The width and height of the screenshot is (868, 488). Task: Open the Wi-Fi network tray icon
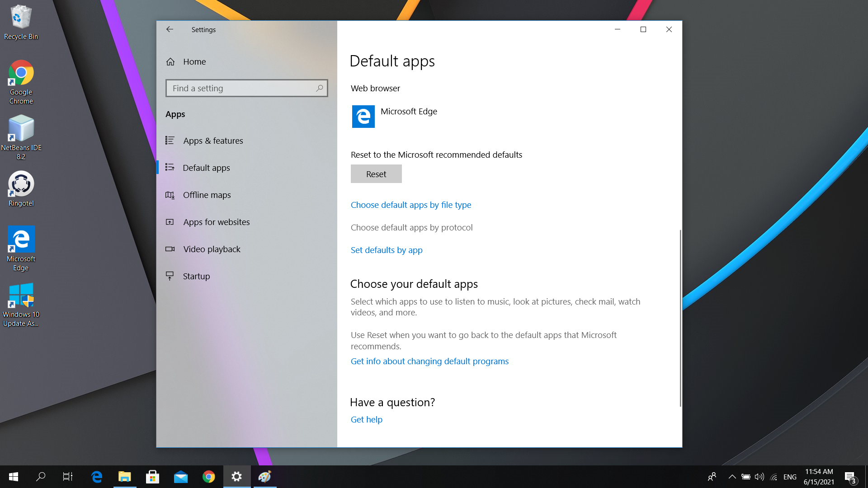click(774, 477)
